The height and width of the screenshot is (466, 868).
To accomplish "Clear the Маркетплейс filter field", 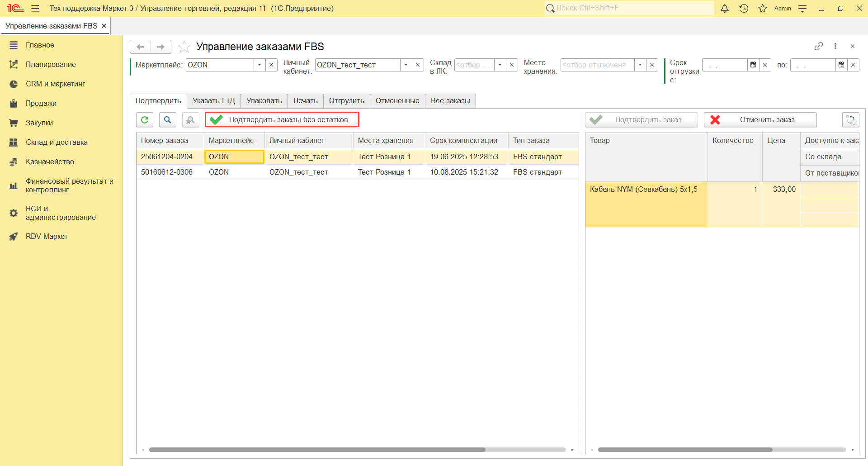I will pyautogui.click(x=271, y=65).
